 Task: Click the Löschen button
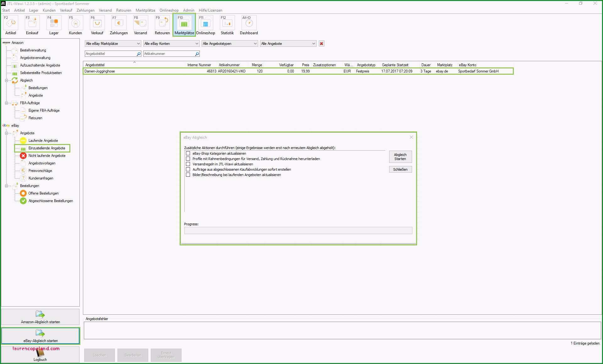pos(100,355)
